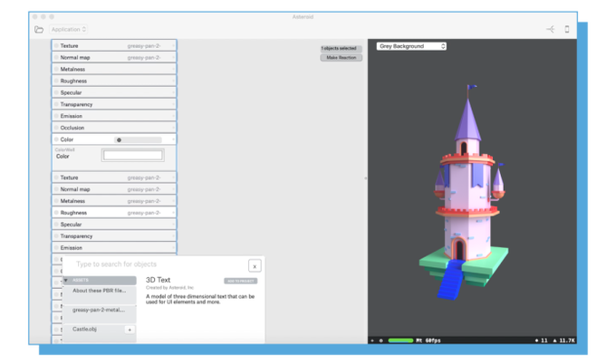The height and width of the screenshot is (364, 616).
Task: Click the plus icon in viewport status bar
Action: coord(372,340)
